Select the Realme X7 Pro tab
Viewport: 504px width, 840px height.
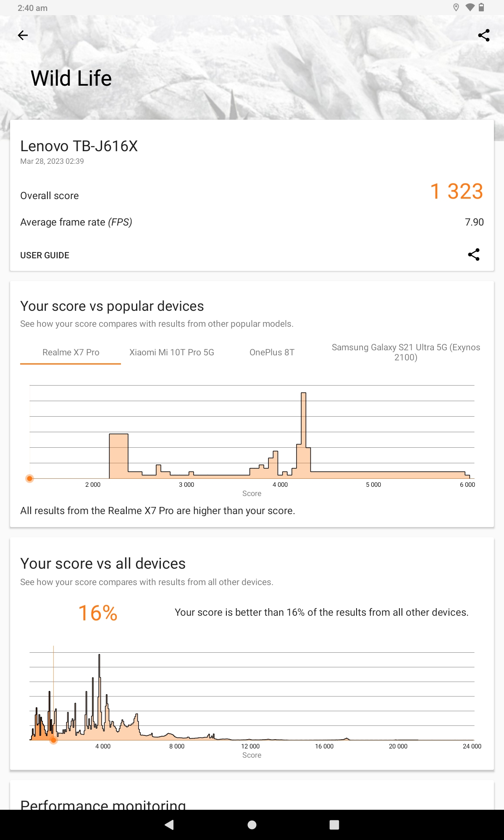[x=71, y=352]
